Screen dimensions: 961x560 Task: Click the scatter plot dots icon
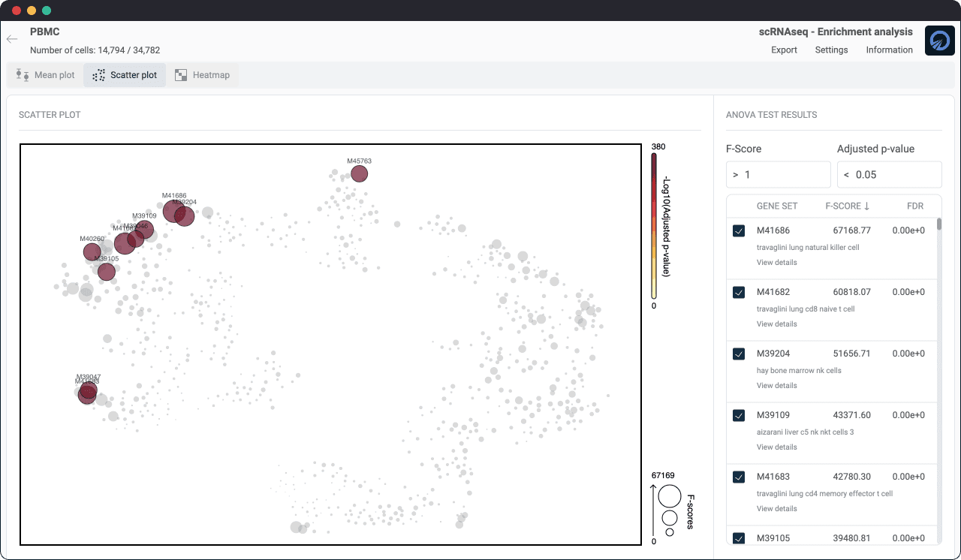[x=98, y=75]
